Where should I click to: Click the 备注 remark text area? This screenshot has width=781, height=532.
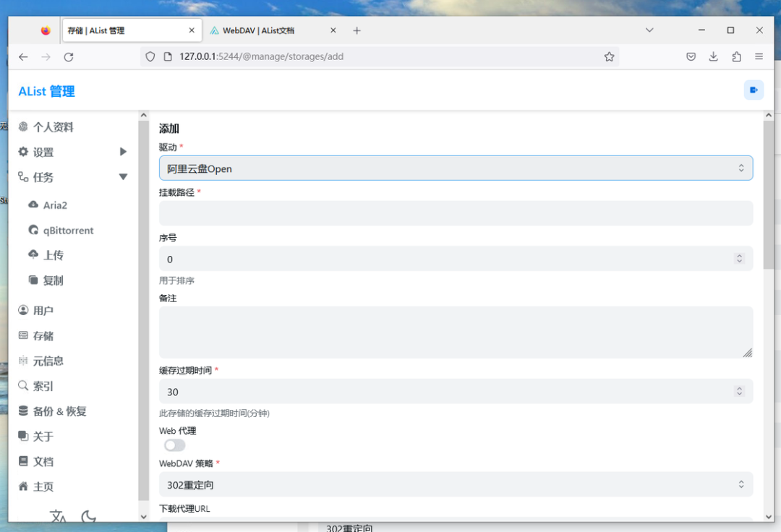pos(456,332)
